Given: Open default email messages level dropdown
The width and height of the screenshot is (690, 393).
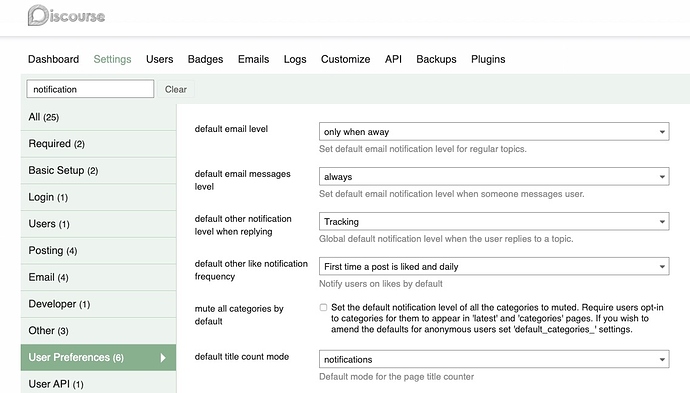Looking at the screenshot, I should coord(494,176).
